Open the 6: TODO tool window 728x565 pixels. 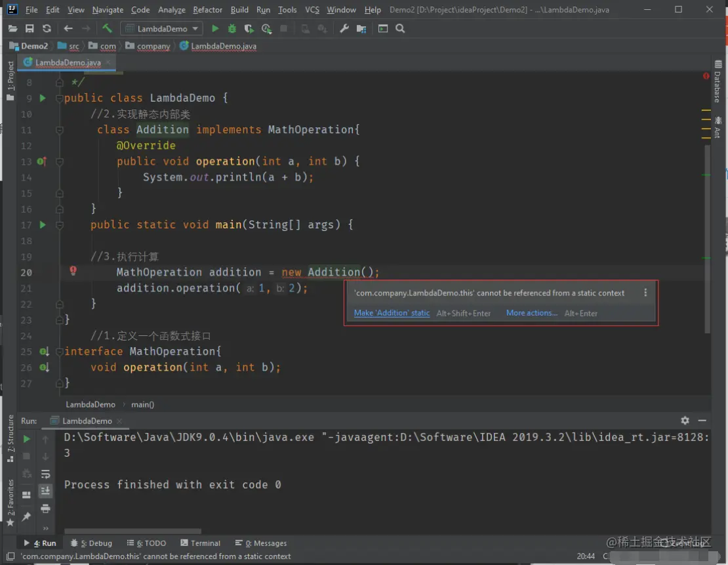[146, 543]
